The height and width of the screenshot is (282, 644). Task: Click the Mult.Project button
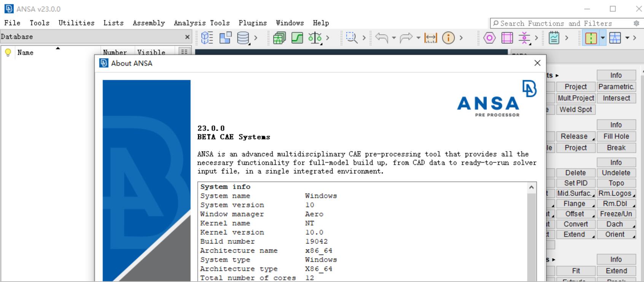click(x=576, y=98)
